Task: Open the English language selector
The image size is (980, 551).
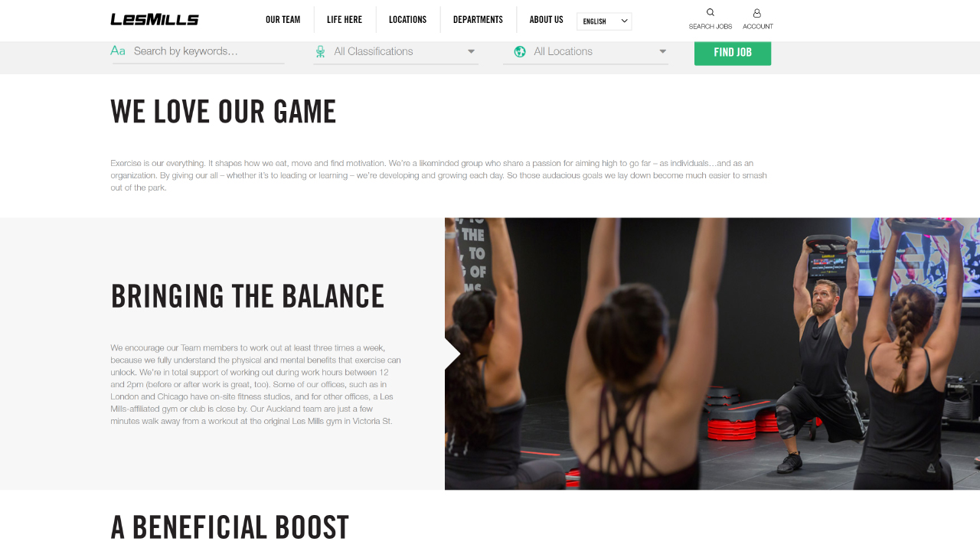Action: (604, 21)
